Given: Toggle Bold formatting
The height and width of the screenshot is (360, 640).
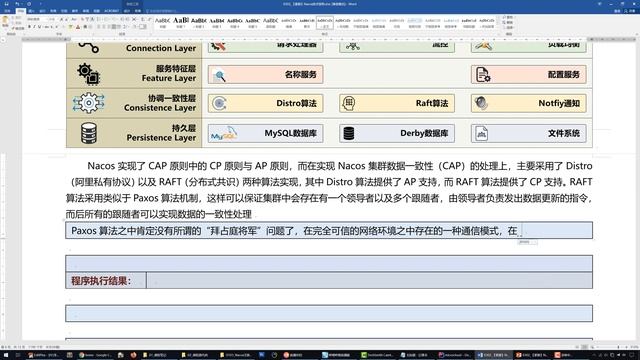Looking at the screenshot, I should pos(29,27).
